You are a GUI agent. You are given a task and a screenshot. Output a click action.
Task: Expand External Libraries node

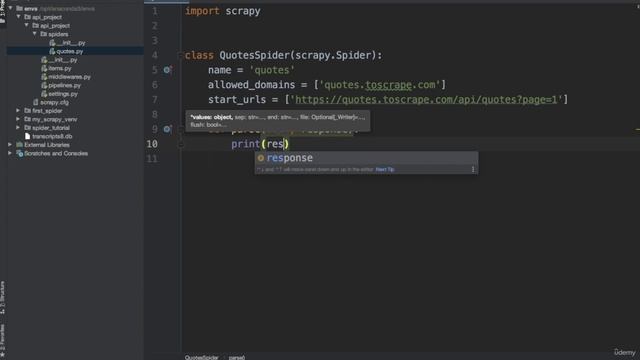pyautogui.click(x=10, y=144)
